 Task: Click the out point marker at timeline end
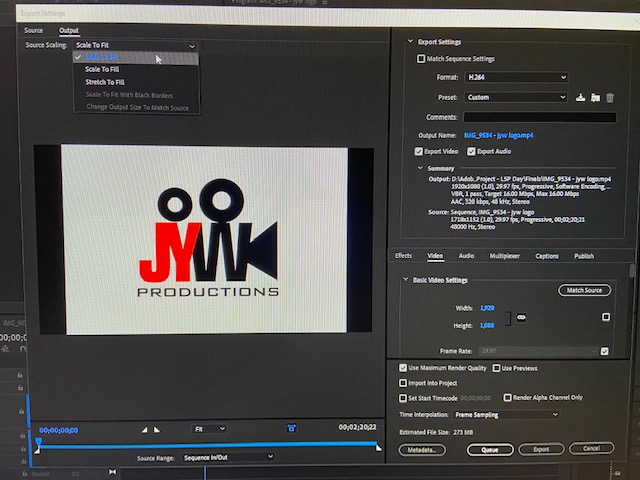378,448
